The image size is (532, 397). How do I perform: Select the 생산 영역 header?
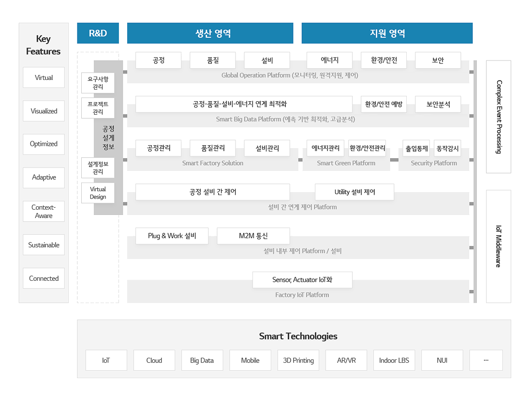coord(210,33)
